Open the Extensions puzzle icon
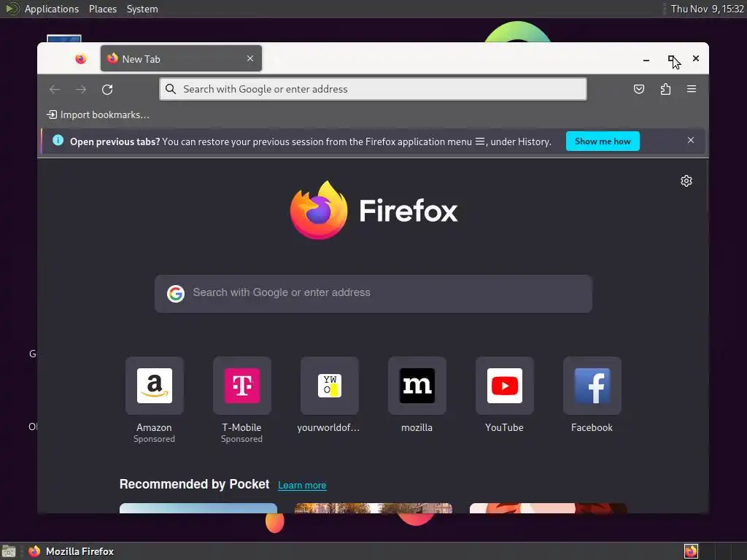Viewport: 747px width, 560px height. 665,89
